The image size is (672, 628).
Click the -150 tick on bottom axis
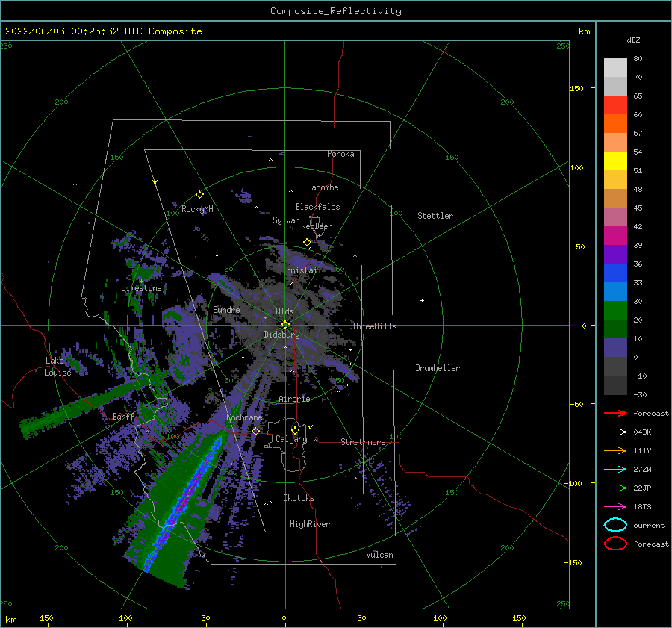(44, 618)
